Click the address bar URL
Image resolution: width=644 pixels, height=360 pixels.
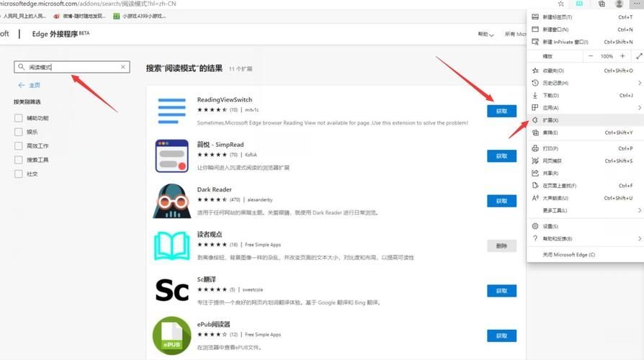[x=88, y=4]
